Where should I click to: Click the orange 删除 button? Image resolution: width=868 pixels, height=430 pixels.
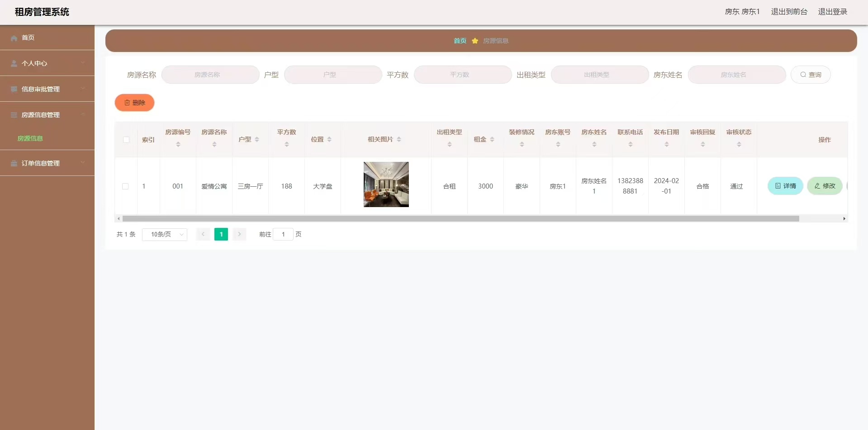(134, 103)
